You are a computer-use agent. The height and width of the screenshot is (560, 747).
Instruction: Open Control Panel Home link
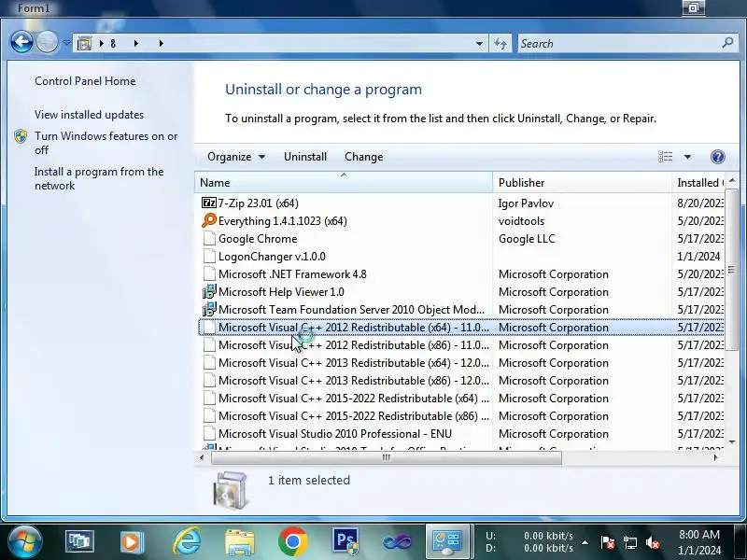click(x=85, y=81)
